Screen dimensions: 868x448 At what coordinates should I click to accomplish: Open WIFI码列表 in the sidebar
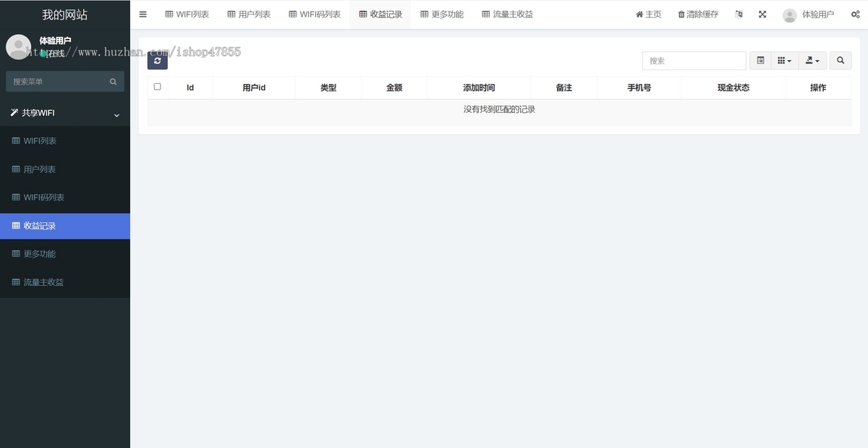pyautogui.click(x=65, y=198)
